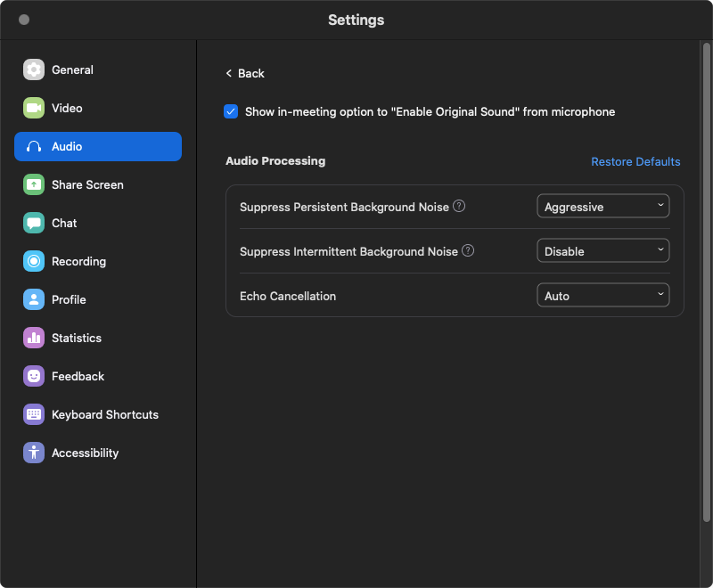
Task: Click the Profile person icon
Action: [34, 300]
